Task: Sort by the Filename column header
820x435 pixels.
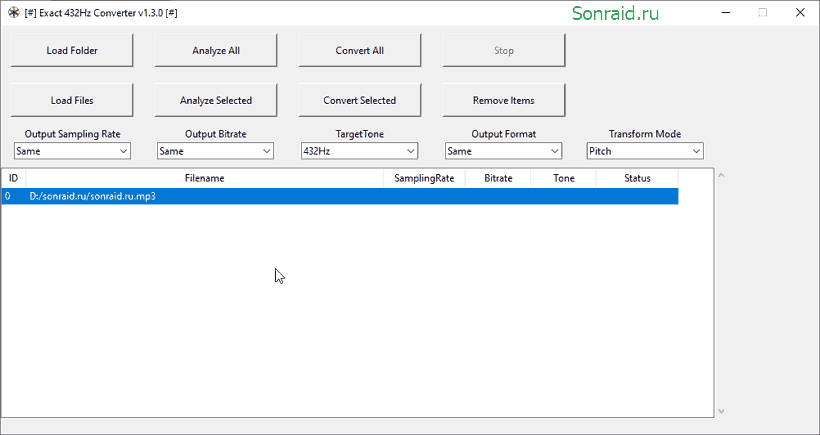Action: click(x=204, y=178)
